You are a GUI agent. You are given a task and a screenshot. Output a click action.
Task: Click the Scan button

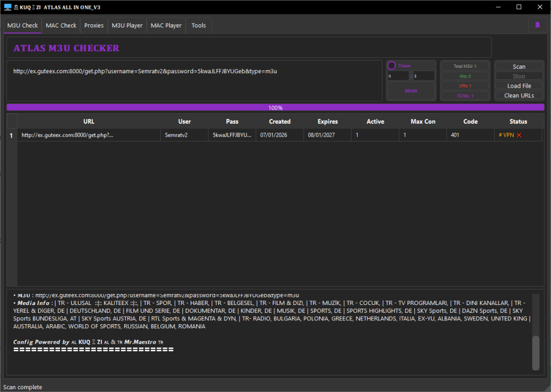click(519, 67)
